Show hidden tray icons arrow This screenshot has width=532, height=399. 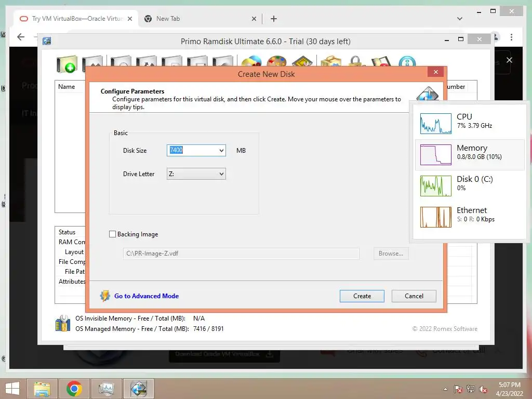pos(445,389)
